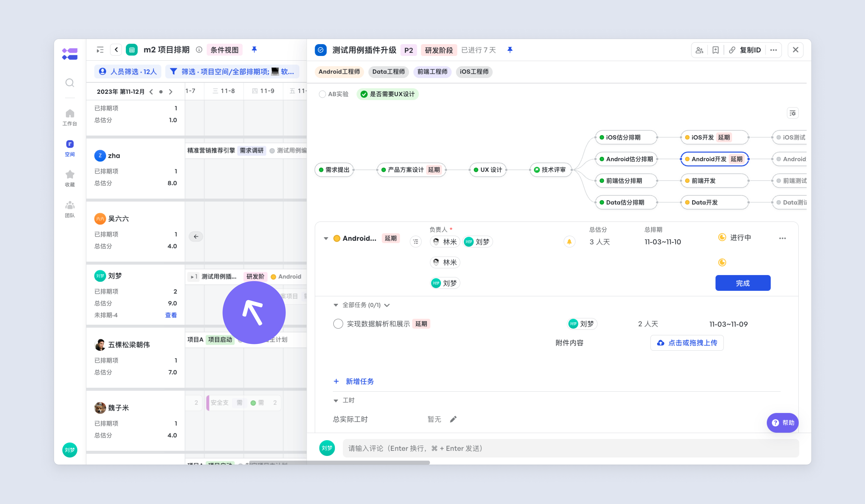Viewport: 865px width, 504px height.
Task: Click the bookmark add icon
Action: [x=715, y=50]
